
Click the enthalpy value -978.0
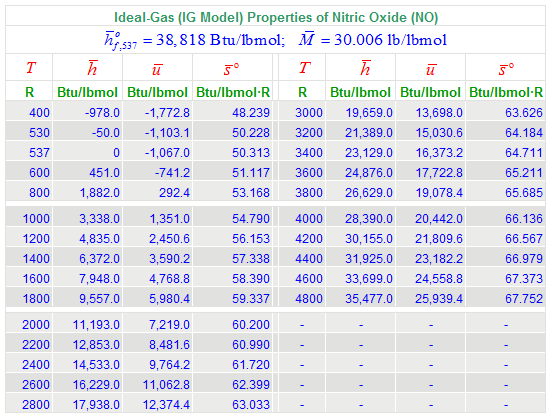click(x=102, y=113)
